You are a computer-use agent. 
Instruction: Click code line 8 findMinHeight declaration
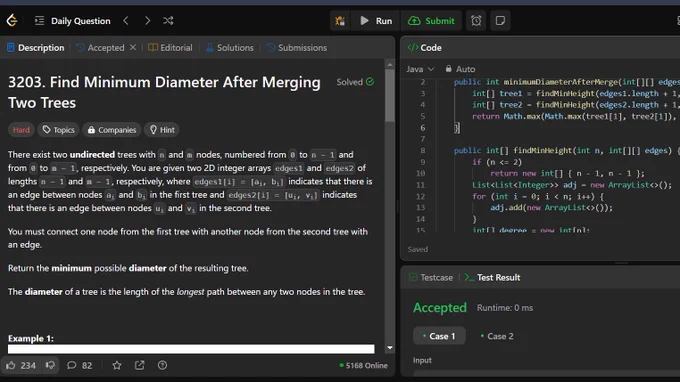pyautogui.click(x=566, y=150)
